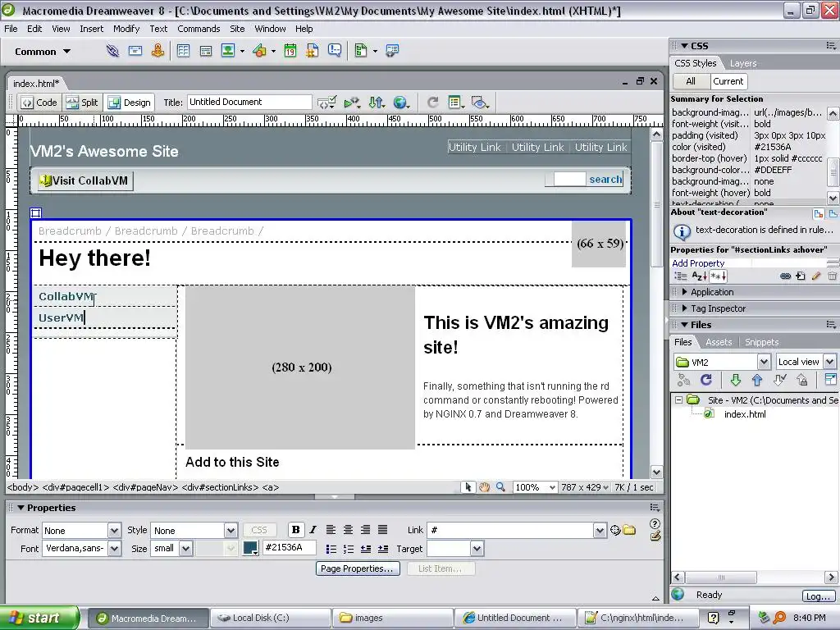
Task: Open the Modify menu
Action: 126,29
